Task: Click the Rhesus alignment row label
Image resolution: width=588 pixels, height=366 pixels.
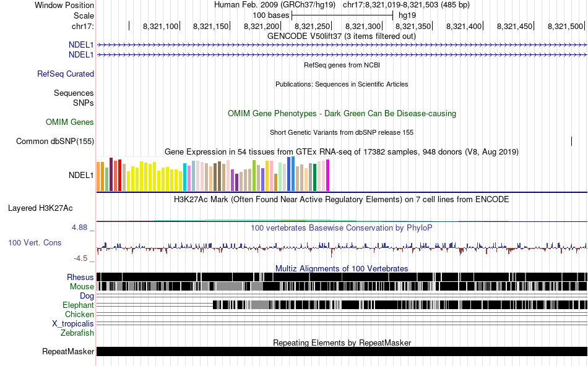Action: coord(80,277)
